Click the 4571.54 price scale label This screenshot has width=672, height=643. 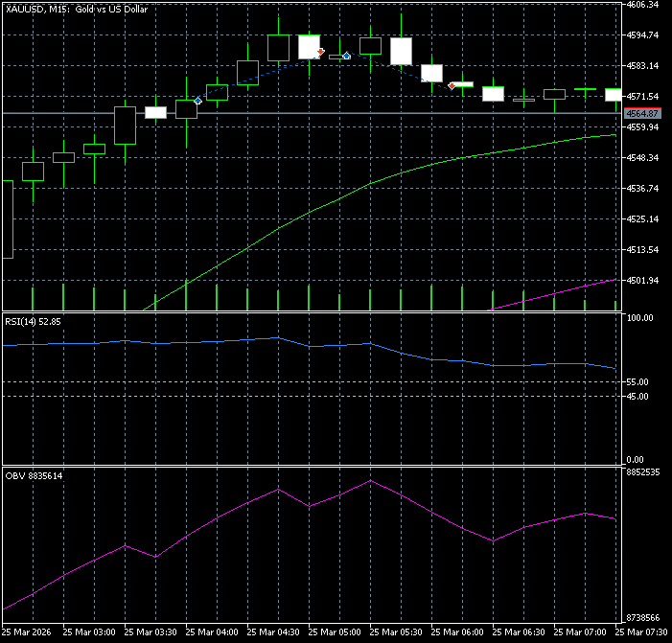[642, 97]
